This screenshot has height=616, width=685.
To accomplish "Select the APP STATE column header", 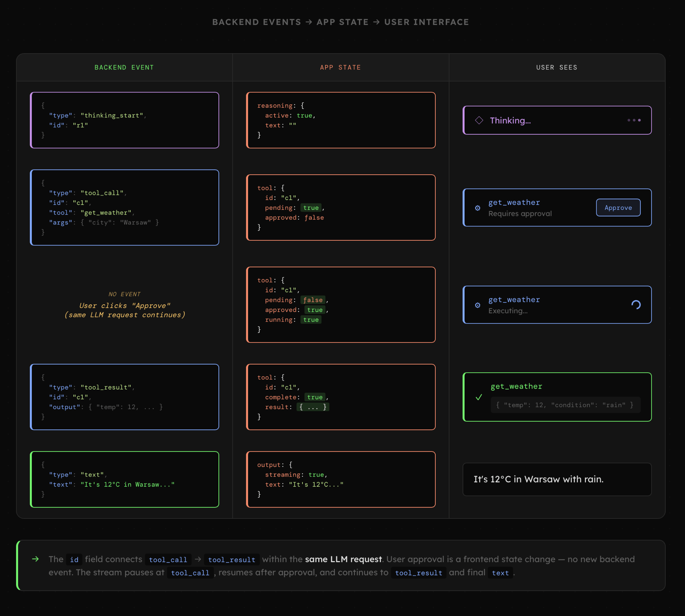I will pyautogui.click(x=340, y=67).
